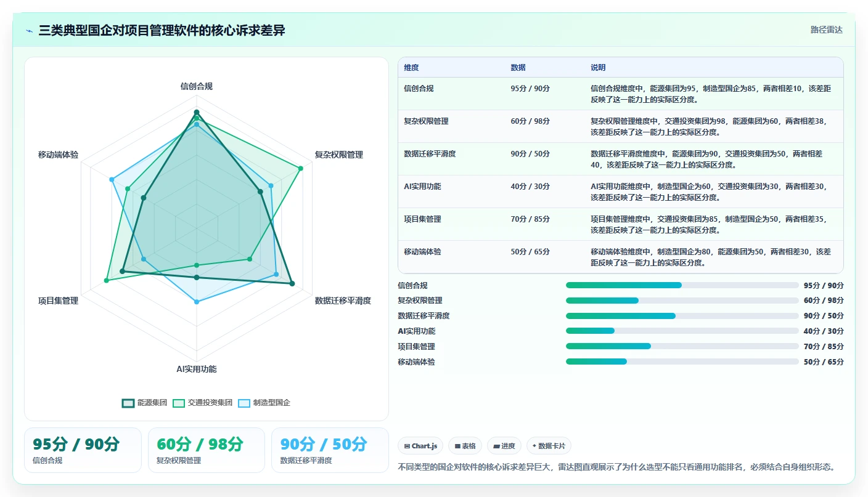868x497 pixels.
Task: Click the 数据卡片 chip
Action: 549,446
